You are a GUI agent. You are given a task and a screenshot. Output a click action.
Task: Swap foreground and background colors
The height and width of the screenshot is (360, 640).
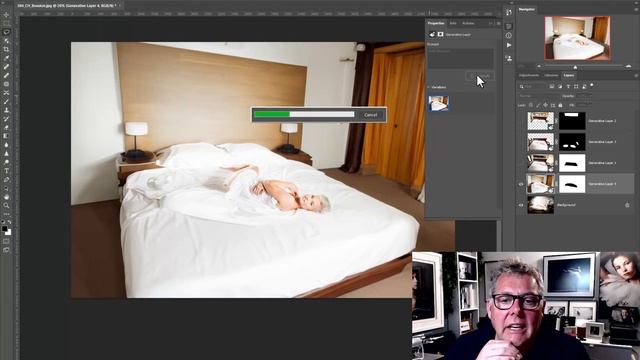point(9,222)
